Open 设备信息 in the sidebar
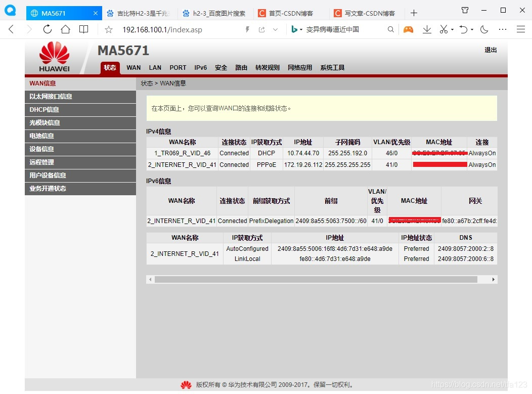 pos(80,149)
